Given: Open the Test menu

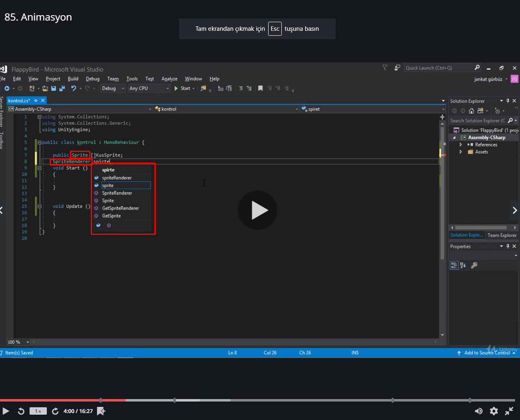Looking at the screenshot, I should click(x=150, y=79).
